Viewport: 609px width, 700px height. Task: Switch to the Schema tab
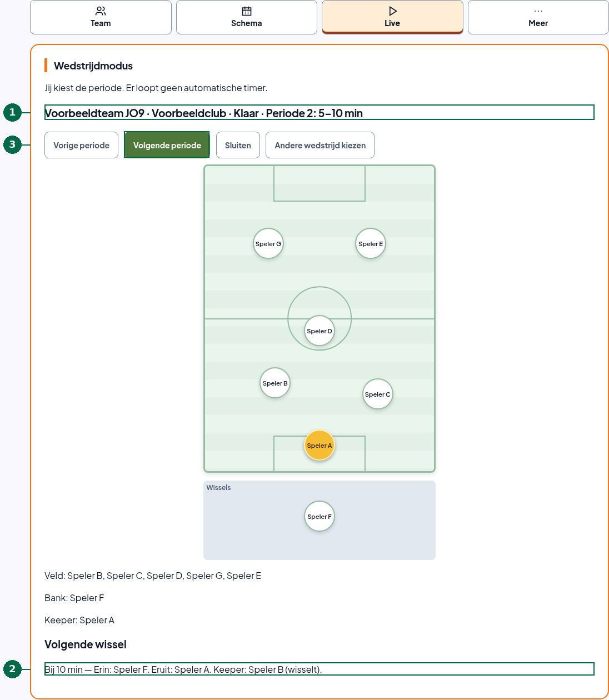tap(247, 17)
